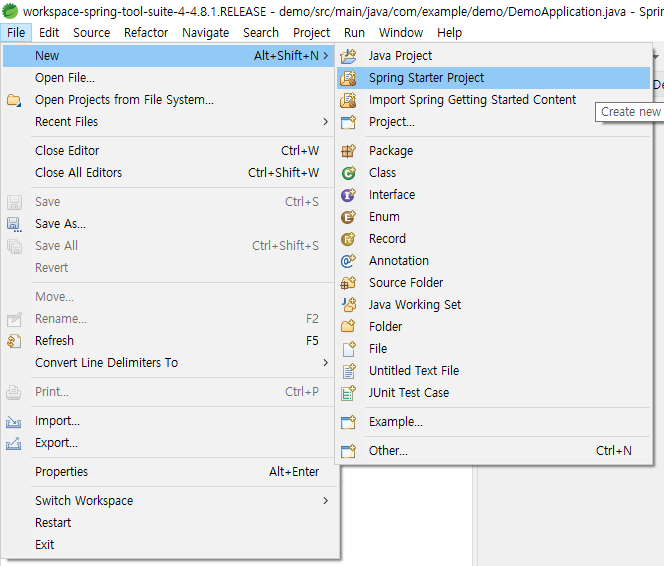The image size is (664, 566).
Task: Click the Java Project icon in submenu
Action: [x=348, y=56]
